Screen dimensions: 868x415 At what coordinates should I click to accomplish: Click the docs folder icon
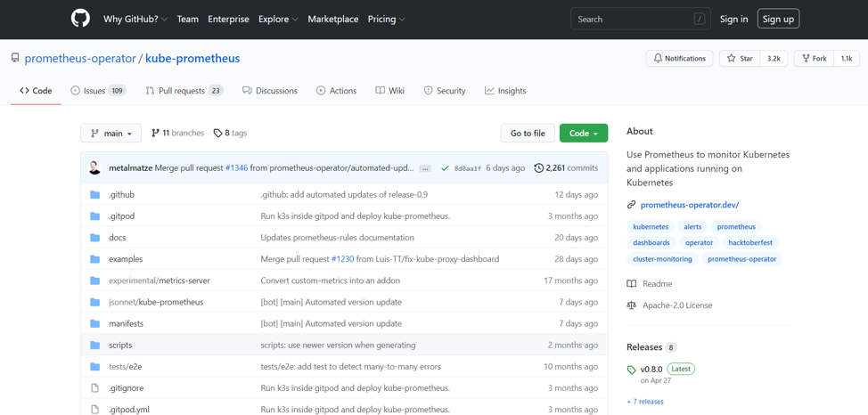coord(95,238)
